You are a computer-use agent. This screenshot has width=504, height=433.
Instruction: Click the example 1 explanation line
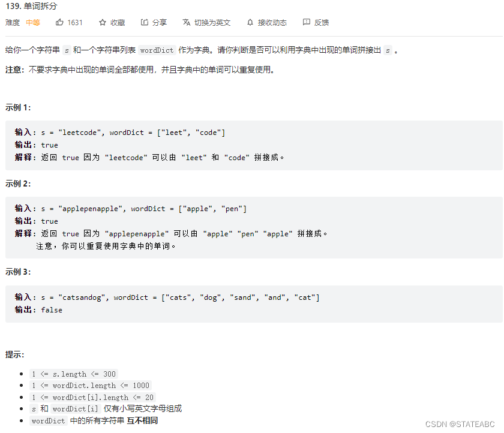click(x=149, y=157)
